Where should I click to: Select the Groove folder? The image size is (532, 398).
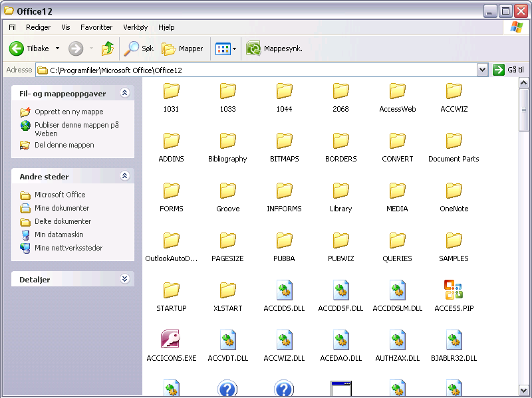[x=227, y=191]
